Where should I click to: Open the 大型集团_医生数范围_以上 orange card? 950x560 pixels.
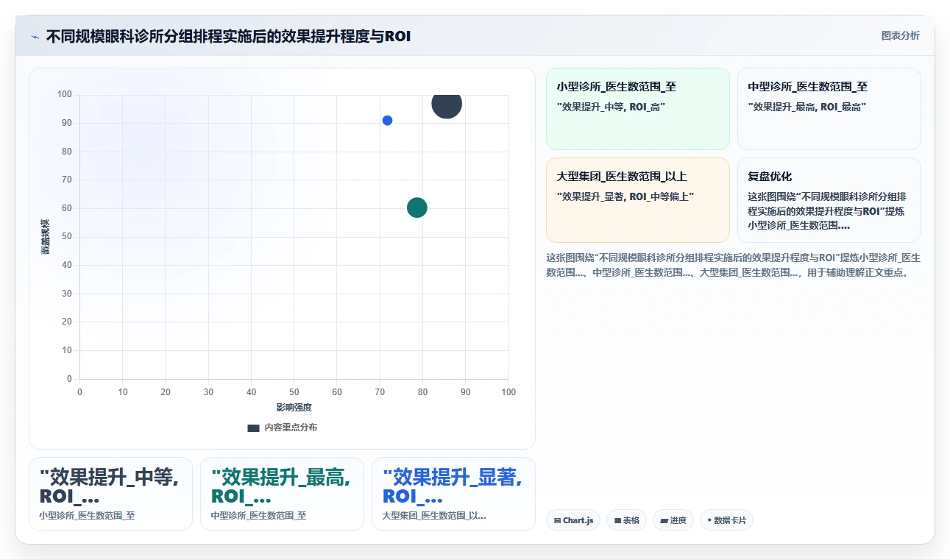point(637,200)
